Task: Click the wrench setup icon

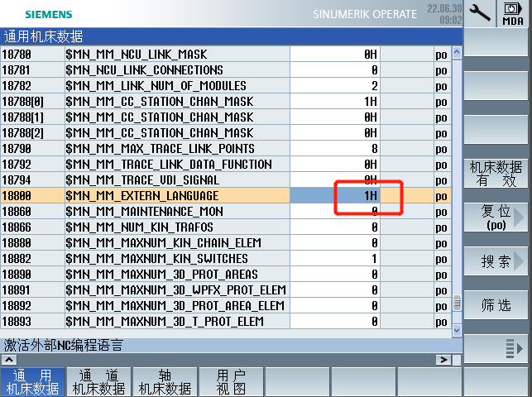Action: coord(479,12)
